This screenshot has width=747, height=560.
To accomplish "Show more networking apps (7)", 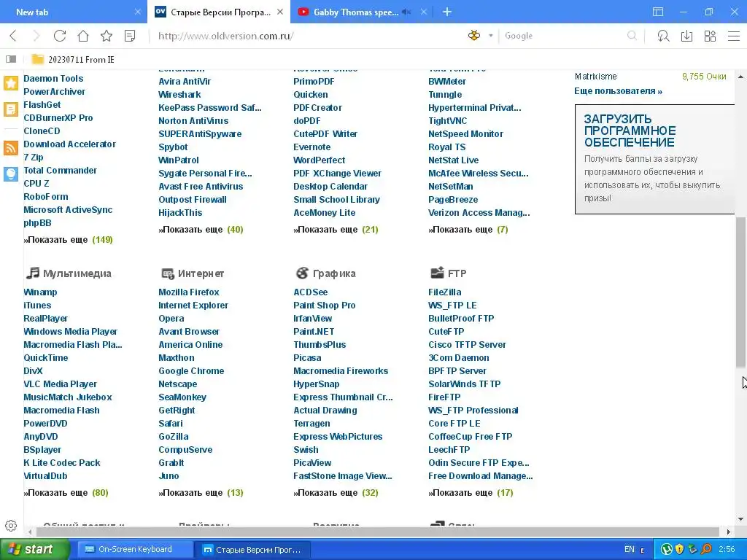I will click(468, 230).
